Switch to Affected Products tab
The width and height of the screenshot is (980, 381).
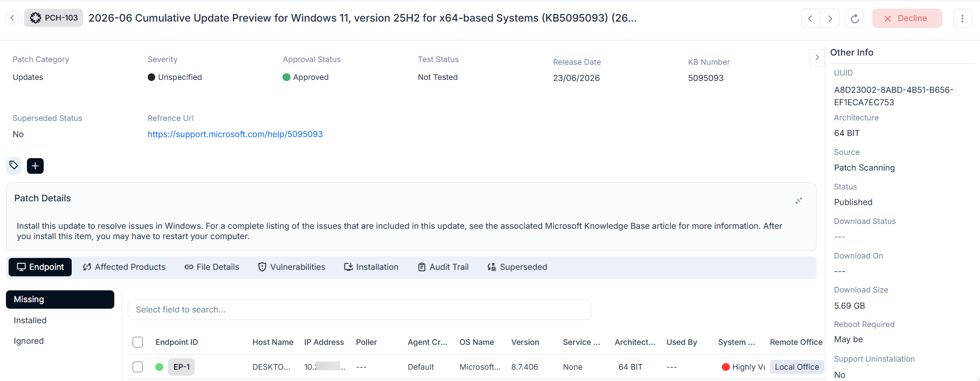[x=124, y=267]
